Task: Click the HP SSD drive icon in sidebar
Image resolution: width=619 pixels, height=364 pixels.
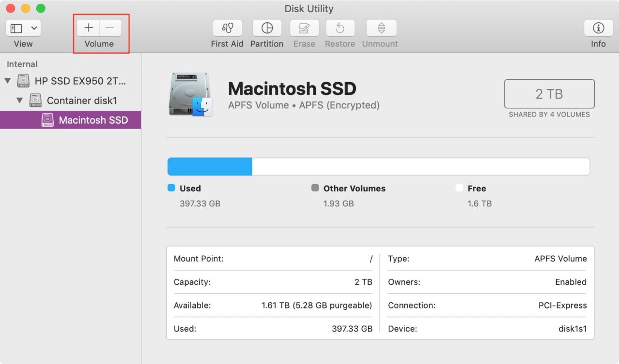Action: [23, 80]
